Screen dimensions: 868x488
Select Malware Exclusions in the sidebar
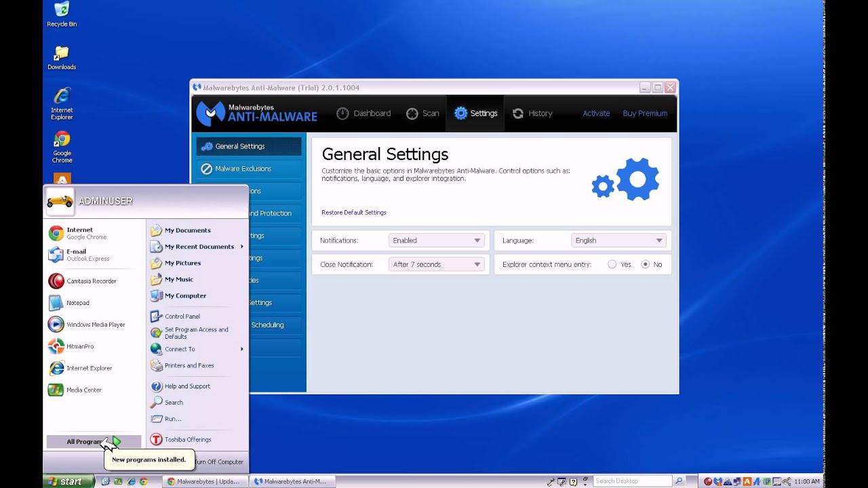pos(249,169)
